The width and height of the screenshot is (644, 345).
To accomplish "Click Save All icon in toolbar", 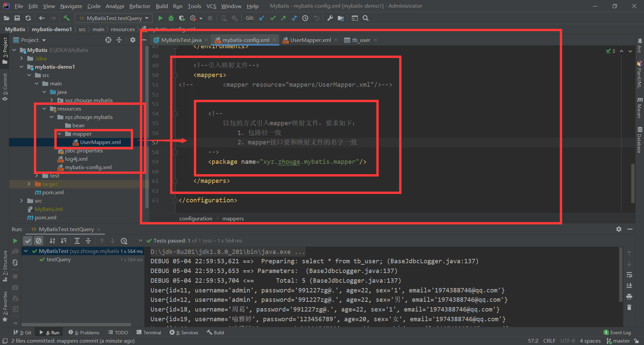I will click(17, 18).
